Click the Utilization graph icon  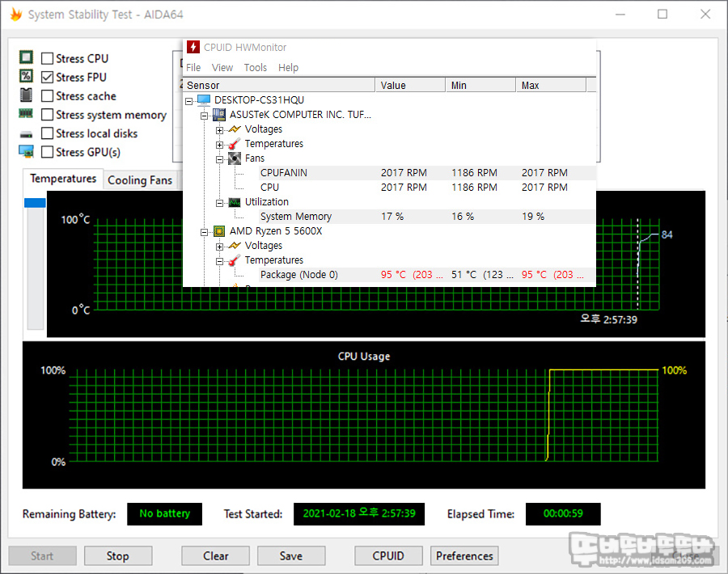coord(235,202)
